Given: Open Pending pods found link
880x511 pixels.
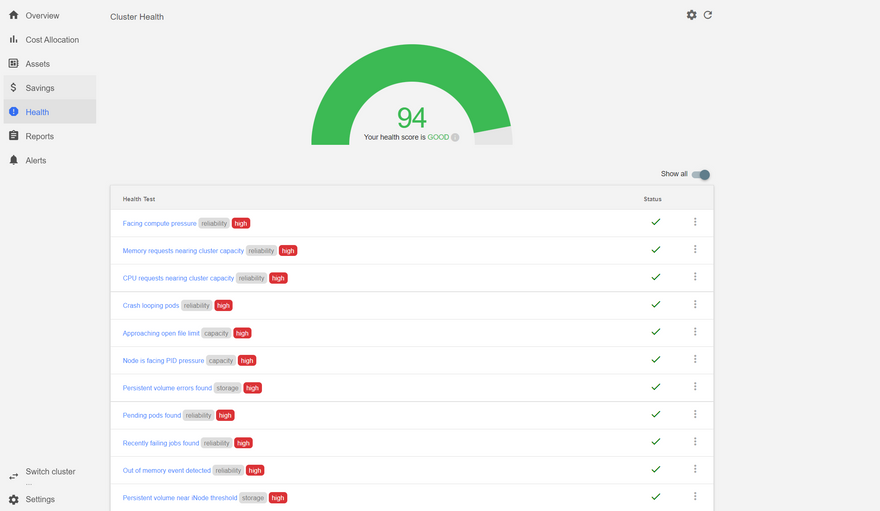Looking at the screenshot, I should click(152, 416).
